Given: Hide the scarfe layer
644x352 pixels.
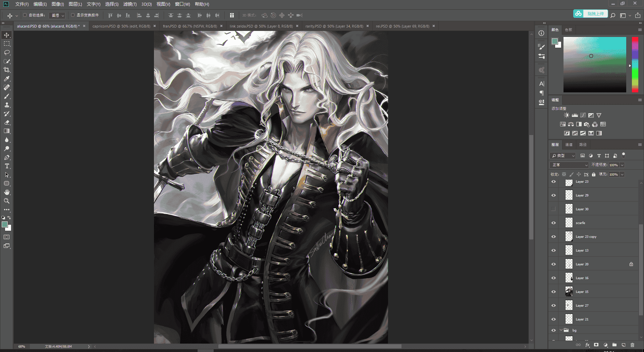Looking at the screenshot, I should 553,223.
